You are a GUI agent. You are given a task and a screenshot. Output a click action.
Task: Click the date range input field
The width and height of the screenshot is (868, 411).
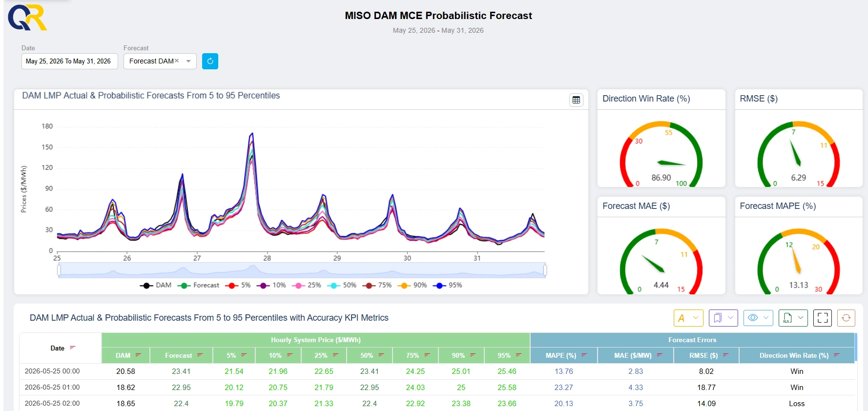point(70,61)
